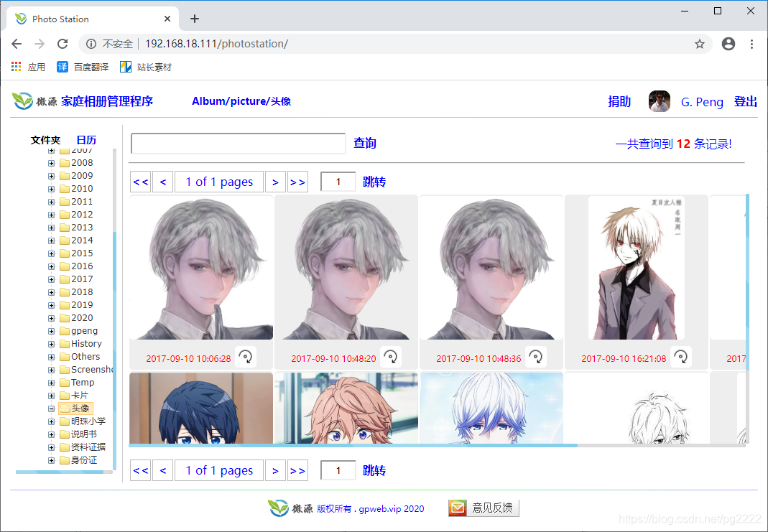The image size is (768, 532).
Task: Select the 头像 folder in tree
Action: [75, 409]
